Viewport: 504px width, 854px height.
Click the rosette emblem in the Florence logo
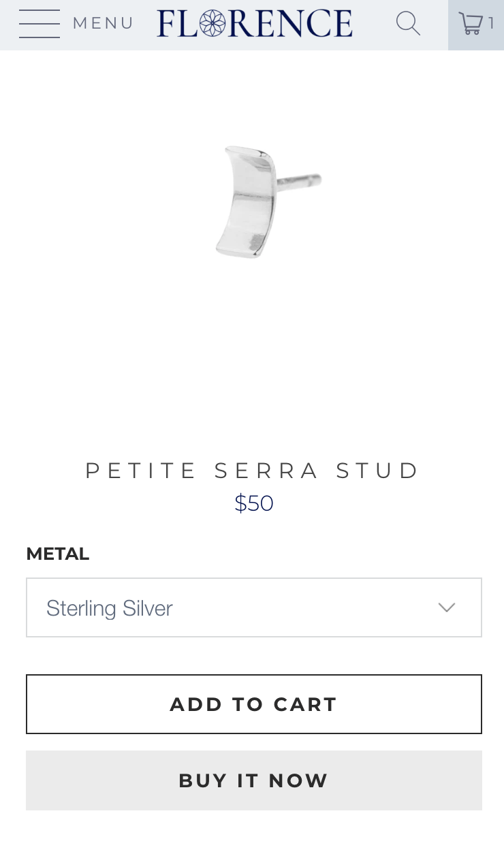[212, 24]
